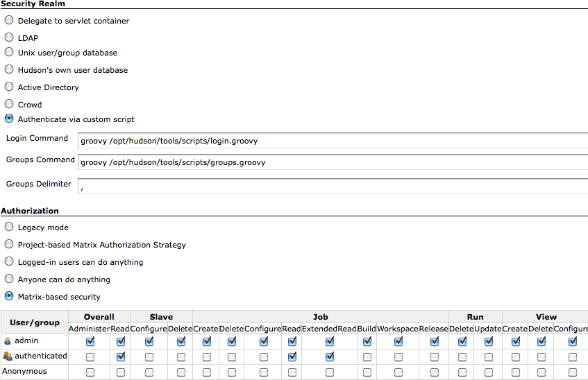Check Job Build for authenticated
588x380 pixels.
367,357
